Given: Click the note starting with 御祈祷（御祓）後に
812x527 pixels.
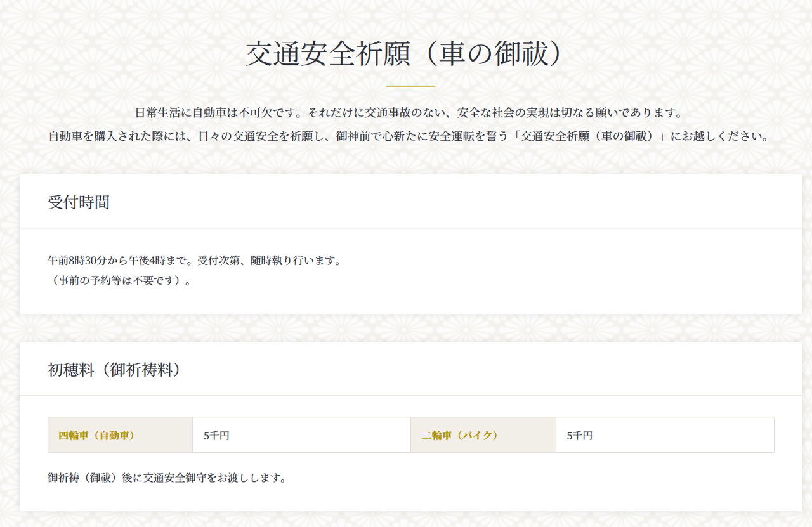Looking at the screenshot, I should click(167, 478).
